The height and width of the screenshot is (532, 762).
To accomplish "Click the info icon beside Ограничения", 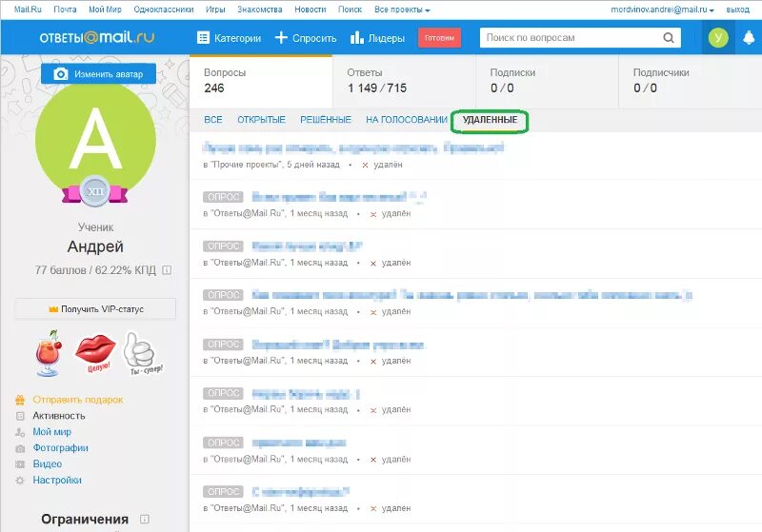I will [145, 519].
